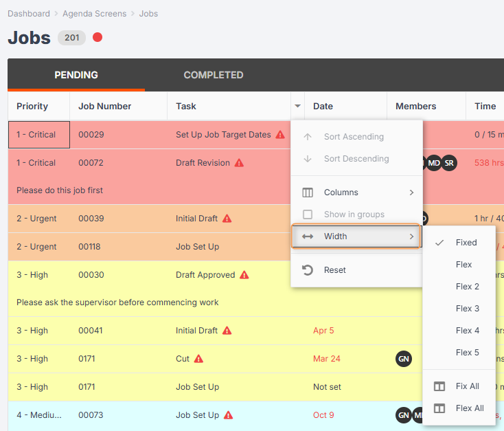The image size is (504, 431).
Task: Click the Columns grid icon
Action: point(308,192)
